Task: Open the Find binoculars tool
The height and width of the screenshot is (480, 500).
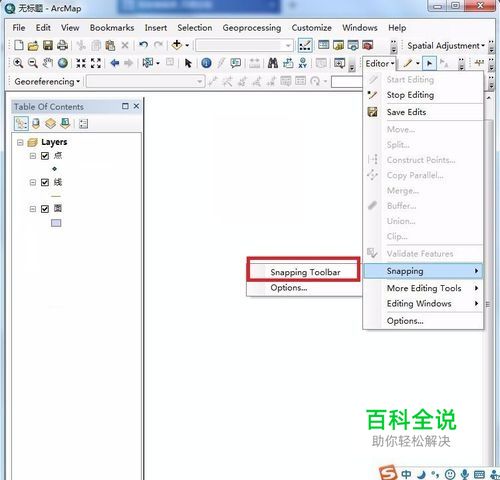Action: point(273,63)
